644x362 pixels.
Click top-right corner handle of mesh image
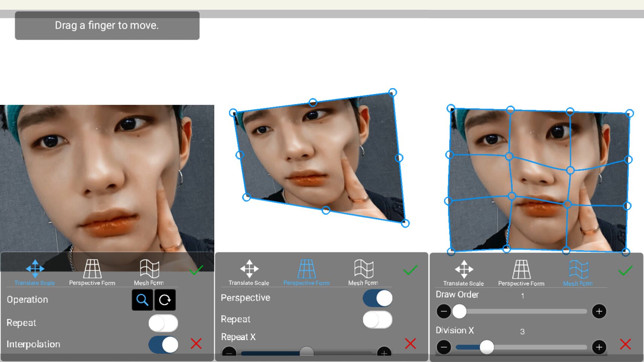tap(630, 113)
